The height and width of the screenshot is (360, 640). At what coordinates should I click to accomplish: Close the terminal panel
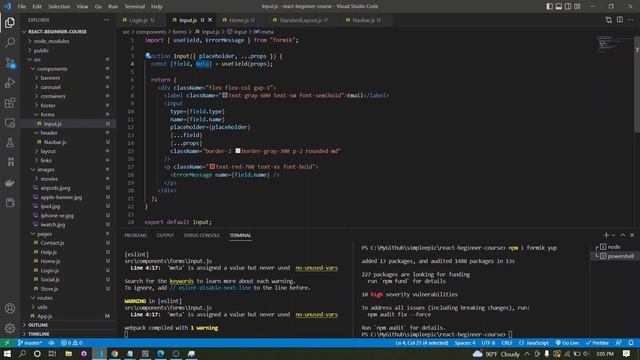point(632,235)
